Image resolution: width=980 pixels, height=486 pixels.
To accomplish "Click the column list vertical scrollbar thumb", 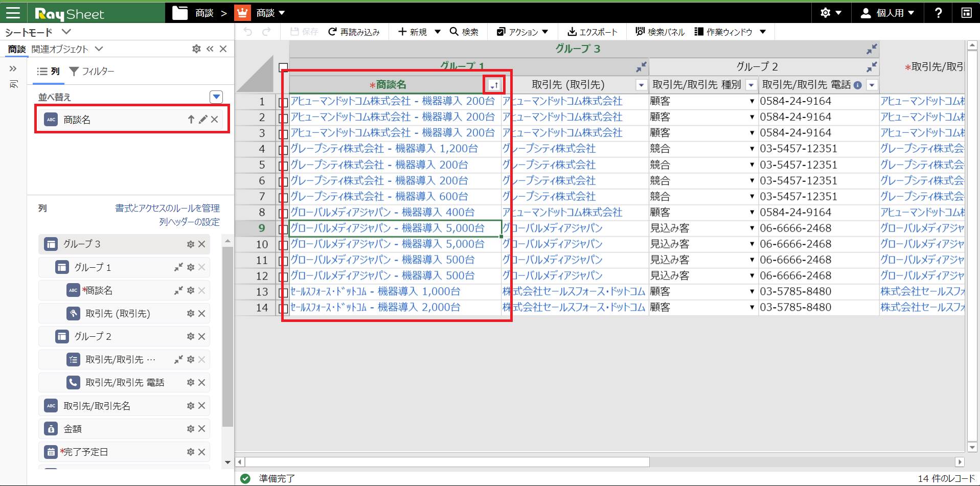I will pos(227,336).
